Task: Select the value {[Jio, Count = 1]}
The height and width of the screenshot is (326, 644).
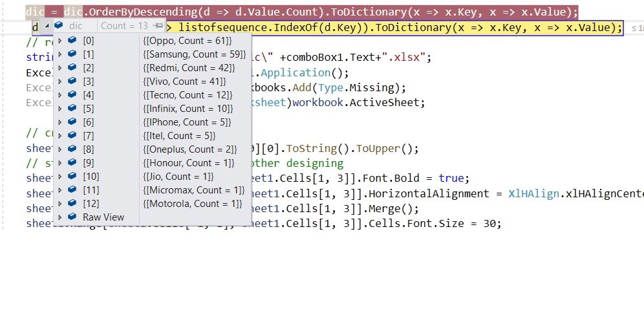Action: tap(178, 177)
